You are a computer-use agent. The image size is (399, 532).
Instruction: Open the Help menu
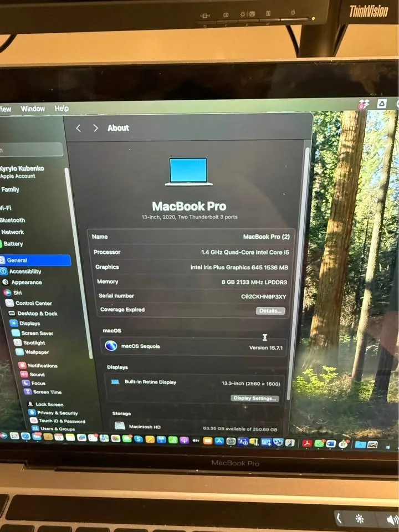pyautogui.click(x=62, y=108)
